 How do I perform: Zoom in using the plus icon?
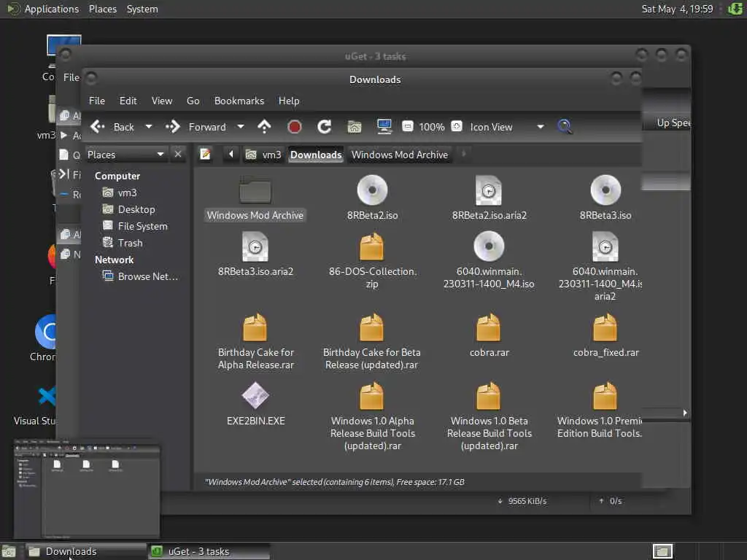[x=457, y=126]
